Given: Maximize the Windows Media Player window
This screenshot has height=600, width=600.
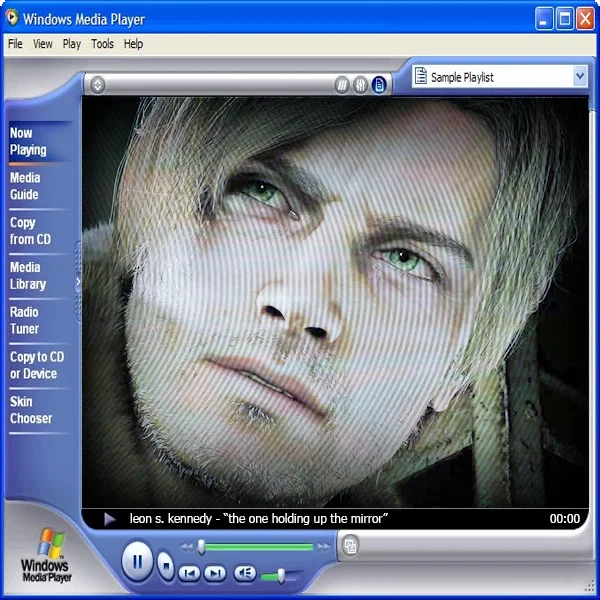Looking at the screenshot, I should (565, 18).
